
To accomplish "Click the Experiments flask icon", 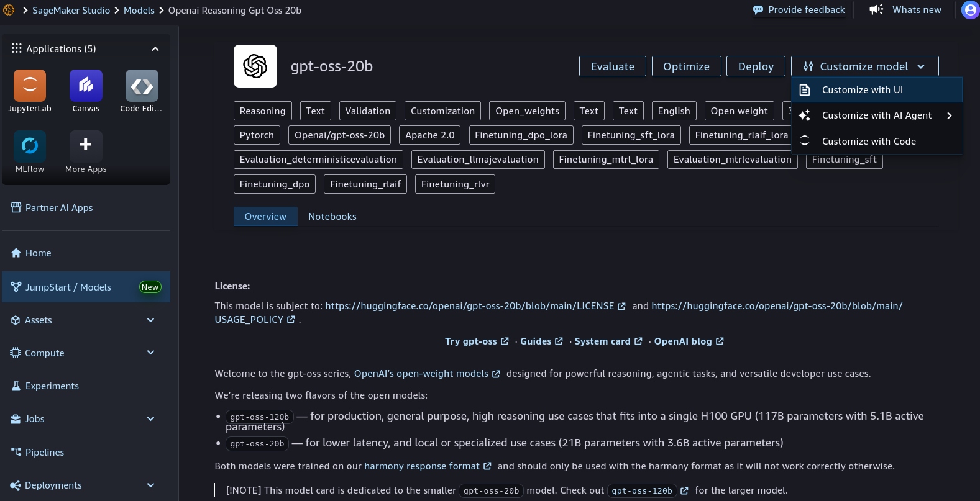I will [16, 386].
